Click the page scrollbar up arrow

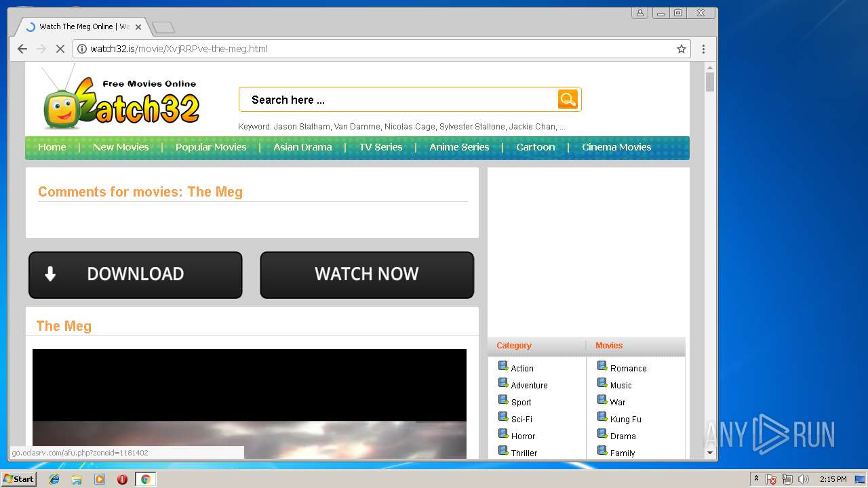710,68
